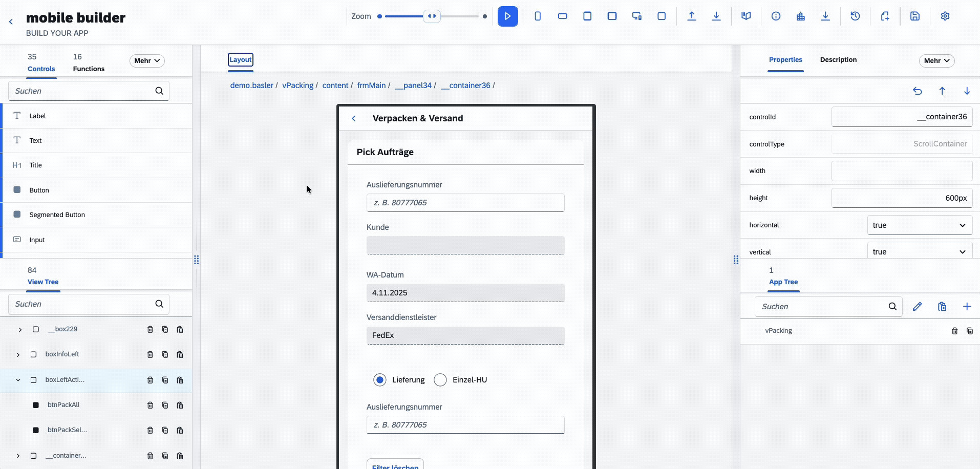Click the info circle icon in toolbar
Image resolution: width=980 pixels, height=469 pixels.
776,16
